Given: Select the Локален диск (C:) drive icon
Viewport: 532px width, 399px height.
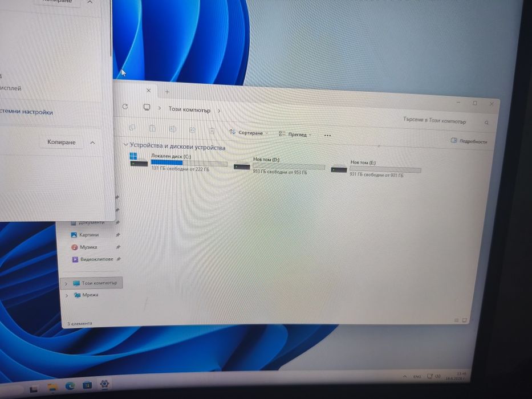Looking at the screenshot, I should coord(139,160).
